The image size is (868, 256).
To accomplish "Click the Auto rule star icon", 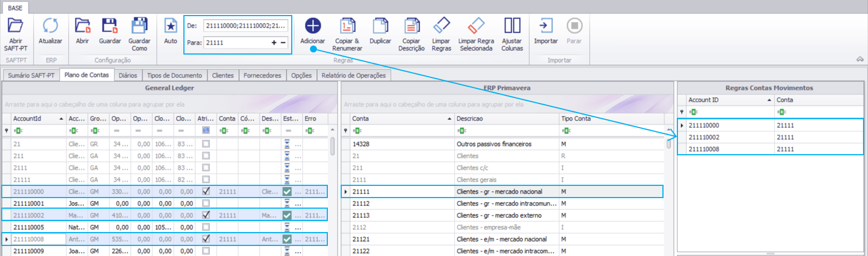I will point(171,26).
